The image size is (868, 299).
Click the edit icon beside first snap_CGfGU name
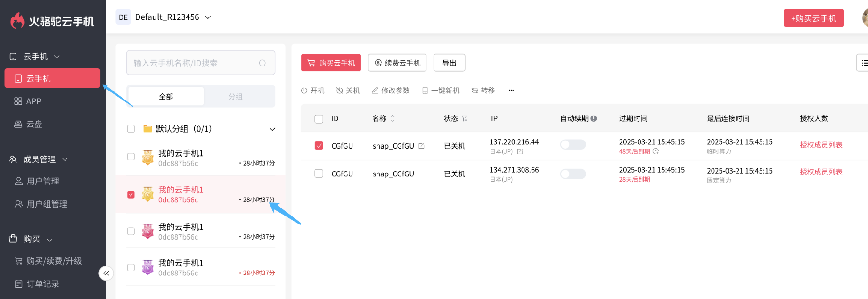[421, 146]
